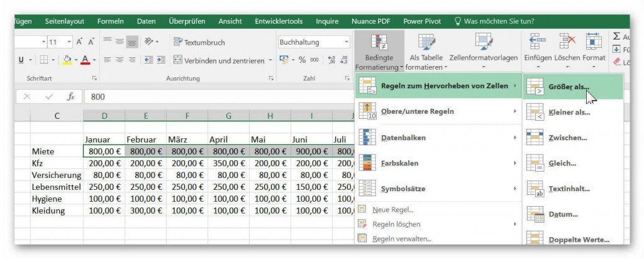Viewport: 644px width, 259px height.
Task: Apply red font color A
Action: click(x=86, y=60)
